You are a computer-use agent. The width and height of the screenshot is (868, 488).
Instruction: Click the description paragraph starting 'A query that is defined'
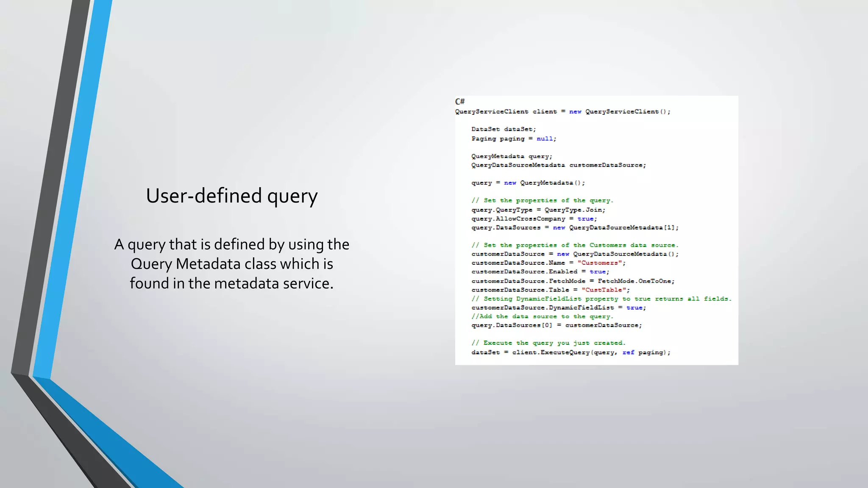(x=232, y=264)
